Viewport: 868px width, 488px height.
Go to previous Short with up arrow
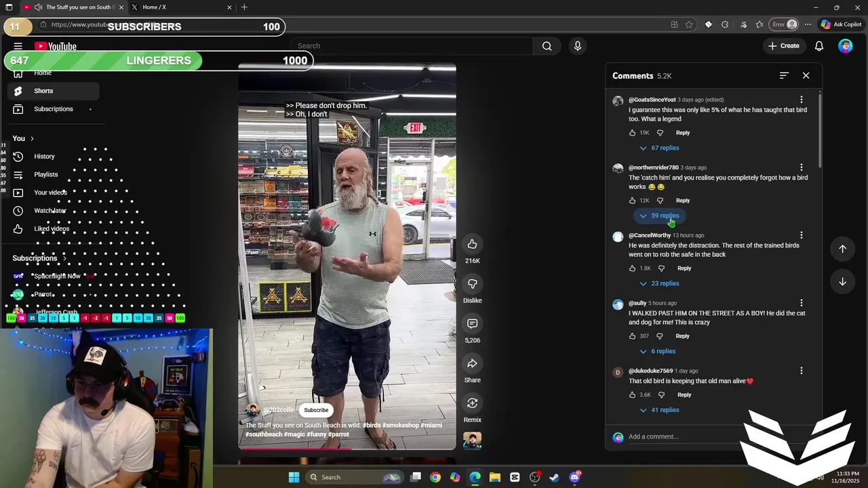pos(842,249)
